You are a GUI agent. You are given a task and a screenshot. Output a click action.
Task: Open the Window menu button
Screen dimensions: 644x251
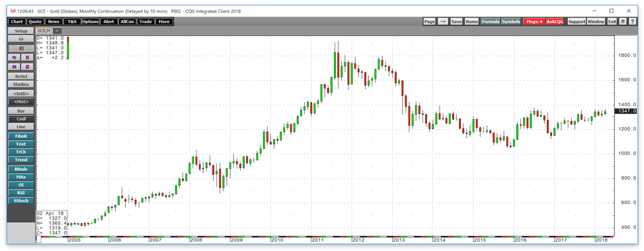[x=596, y=22]
